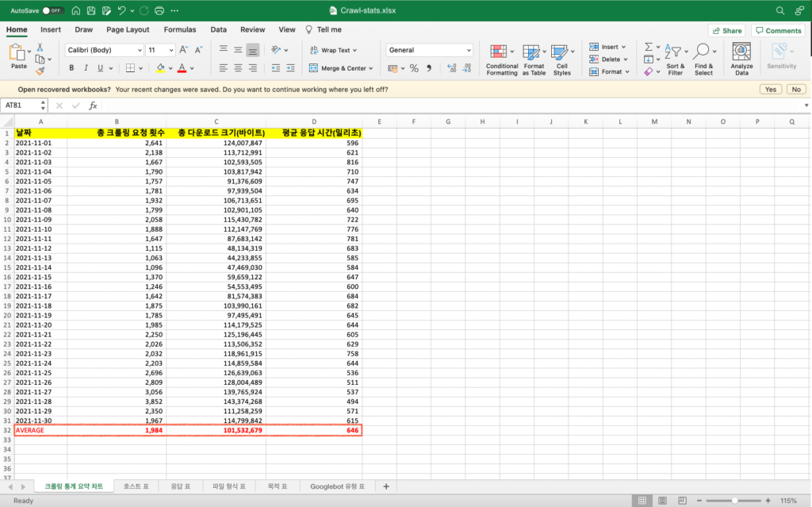Click the Name Box showing AT81

pyautogui.click(x=20, y=106)
